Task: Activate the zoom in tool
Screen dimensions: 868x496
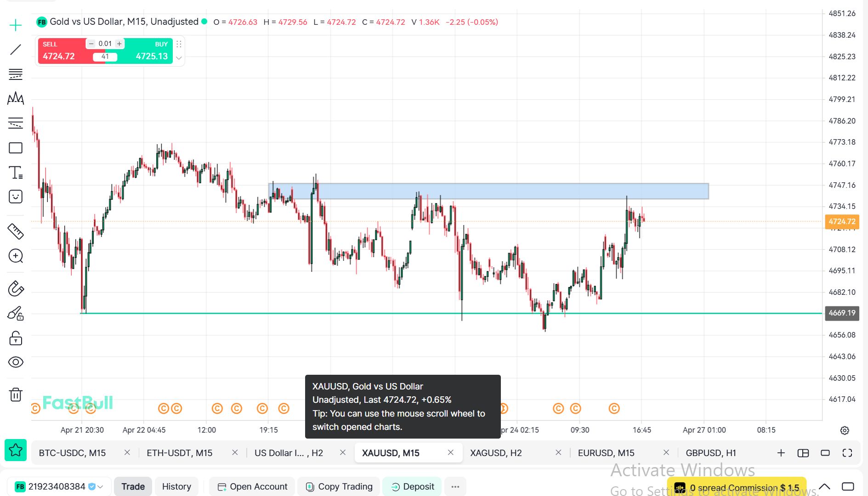Action: click(x=16, y=256)
